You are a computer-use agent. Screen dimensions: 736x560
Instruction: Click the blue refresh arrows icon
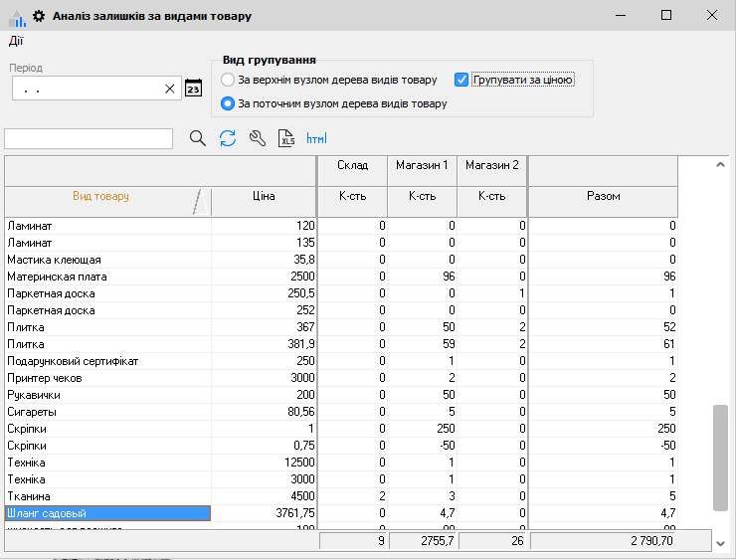tap(228, 138)
